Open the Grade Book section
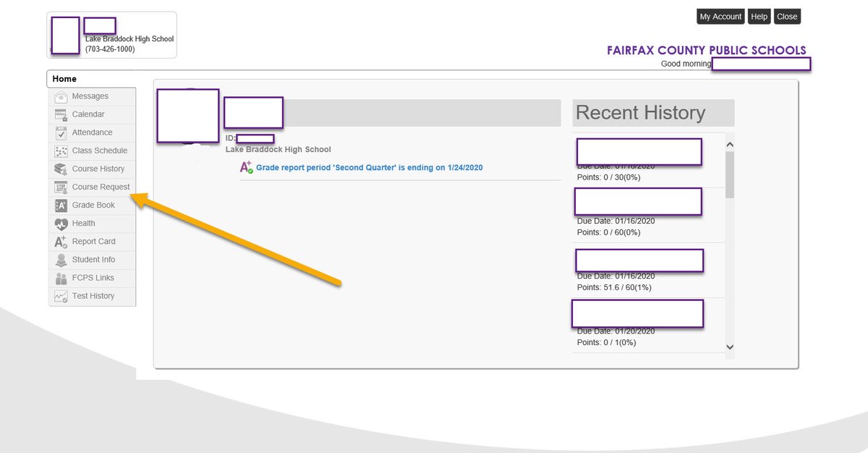Viewport: 868px width, 453px height. [x=92, y=205]
